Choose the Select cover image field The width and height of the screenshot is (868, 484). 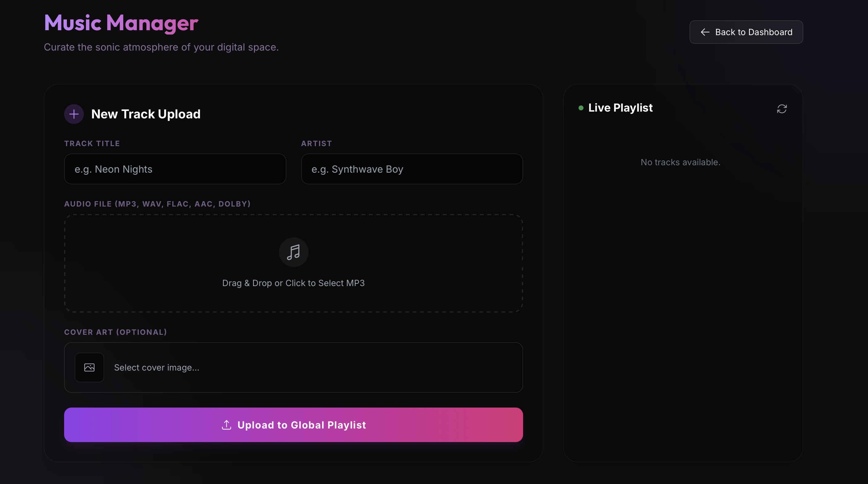click(293, 367)
